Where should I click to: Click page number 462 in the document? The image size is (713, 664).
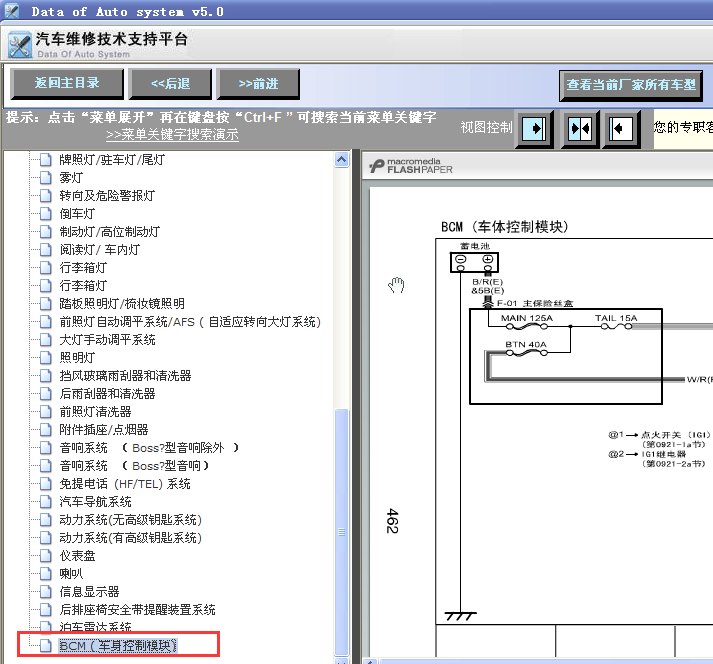pyautogui.click(x=392, y=521)
